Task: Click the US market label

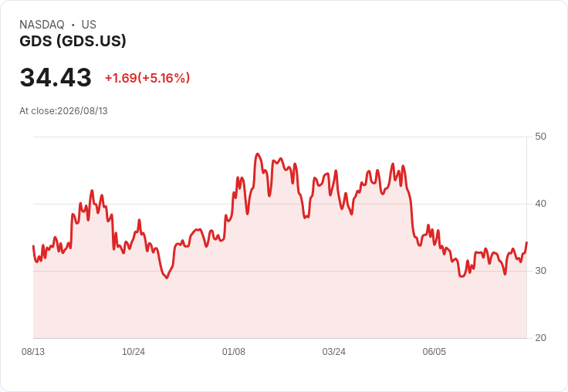Action: coord(89,25)
